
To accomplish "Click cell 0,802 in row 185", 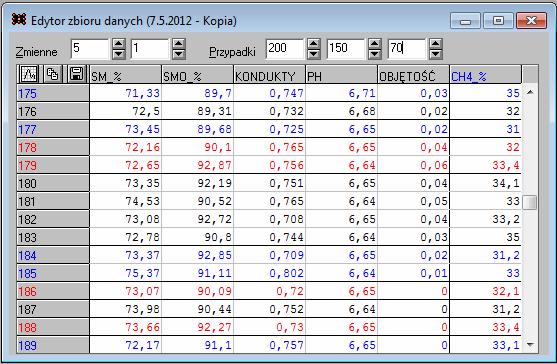I will pyautogui.click(x=270, y=273).
